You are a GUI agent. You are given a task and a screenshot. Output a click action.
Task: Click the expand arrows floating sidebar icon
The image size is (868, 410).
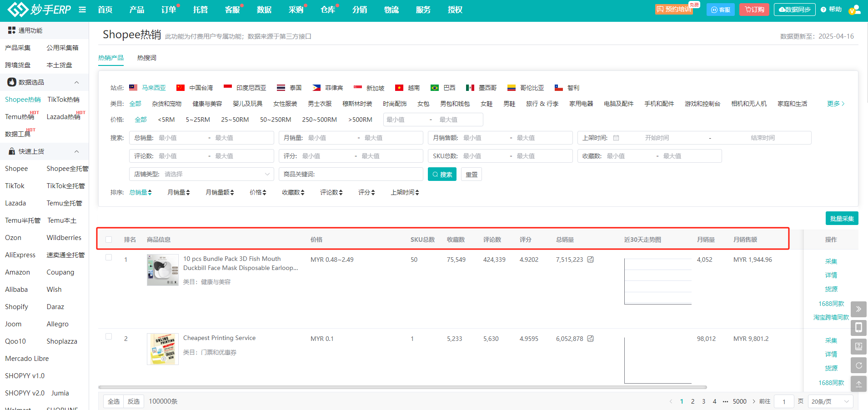coord(858,309)
